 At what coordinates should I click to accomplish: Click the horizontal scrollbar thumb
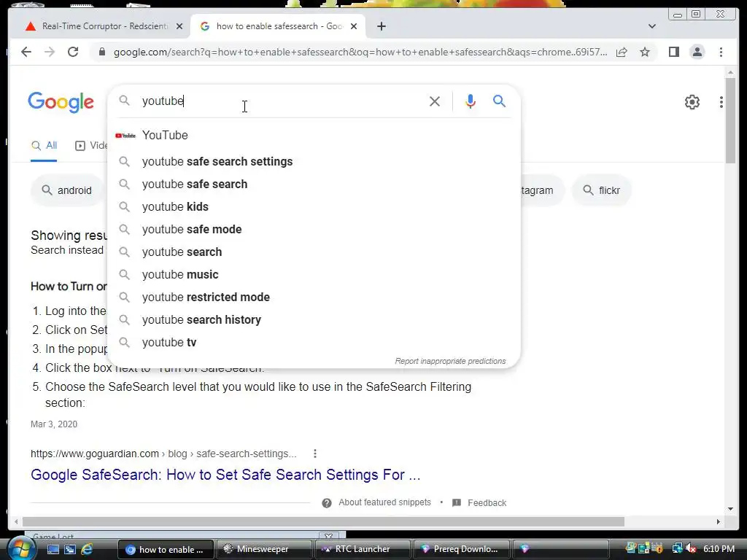click(323, 522)
